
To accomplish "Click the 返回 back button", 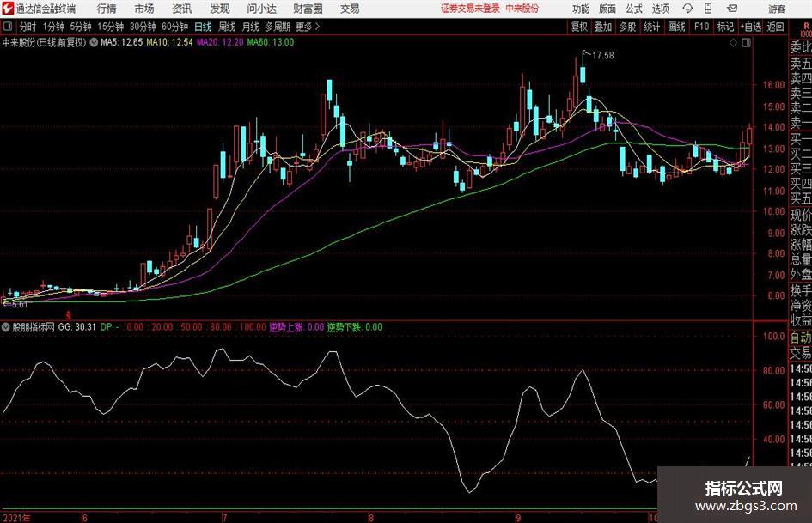I will tap(775, 27).
